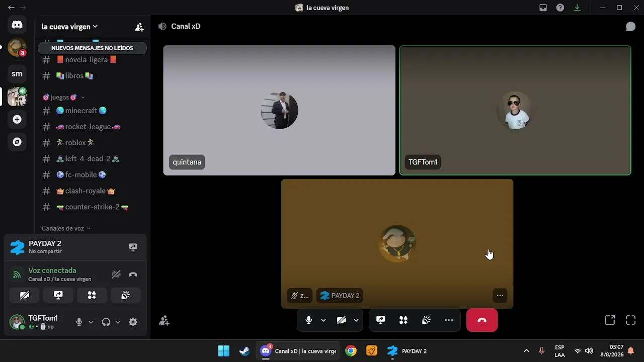Select quintana's video tile

[279, 111]
